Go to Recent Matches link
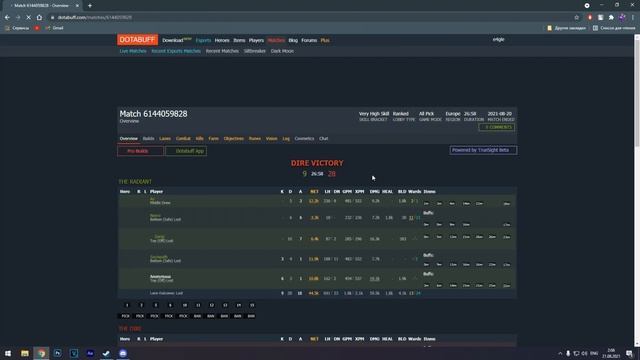Viewport: 640px width, 360px height. (222, 51)
